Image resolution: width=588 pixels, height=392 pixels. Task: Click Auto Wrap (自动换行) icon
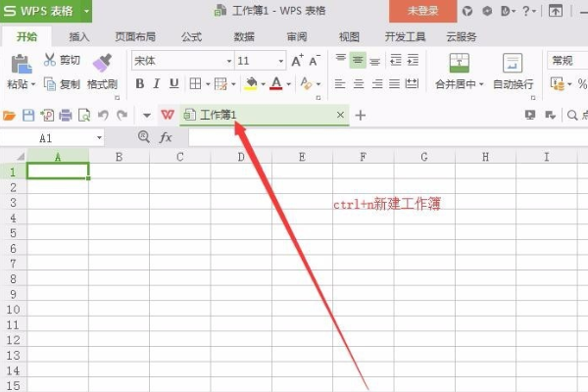(x=513, y=63)
